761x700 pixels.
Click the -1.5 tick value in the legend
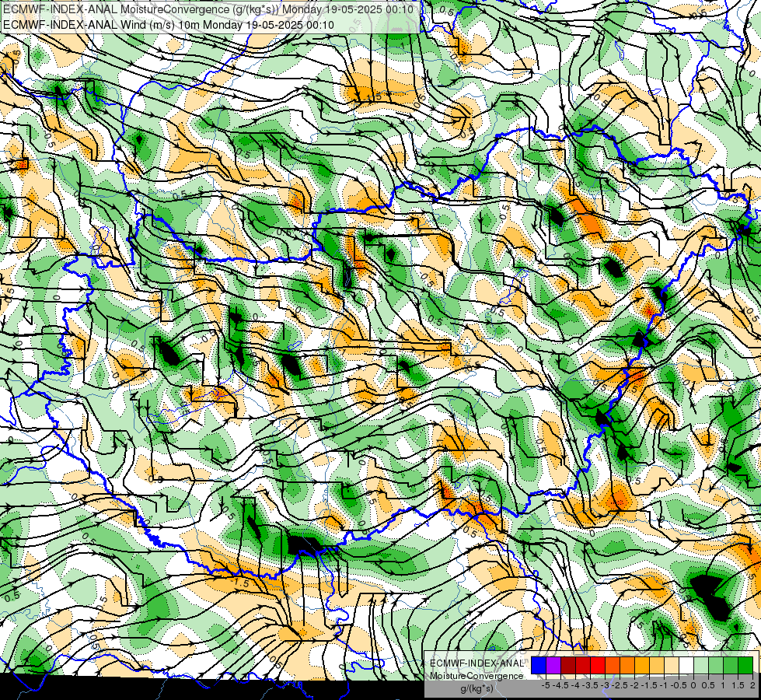[649, 685]
